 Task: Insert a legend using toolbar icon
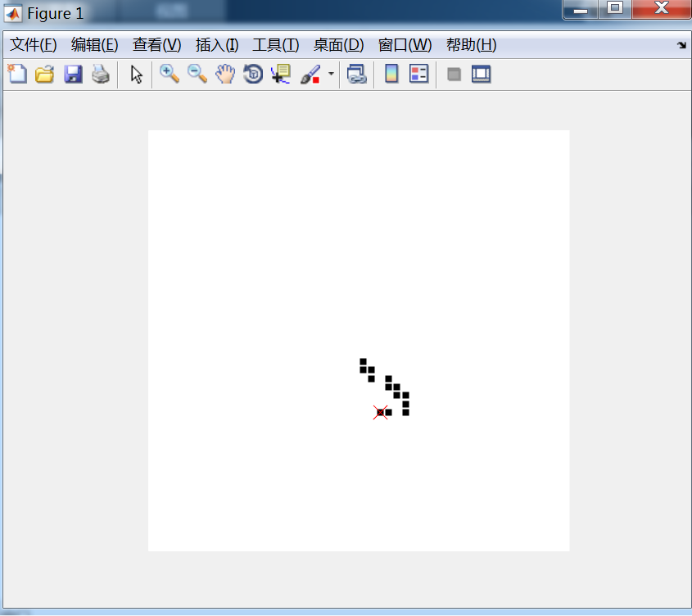coord(418,74)
